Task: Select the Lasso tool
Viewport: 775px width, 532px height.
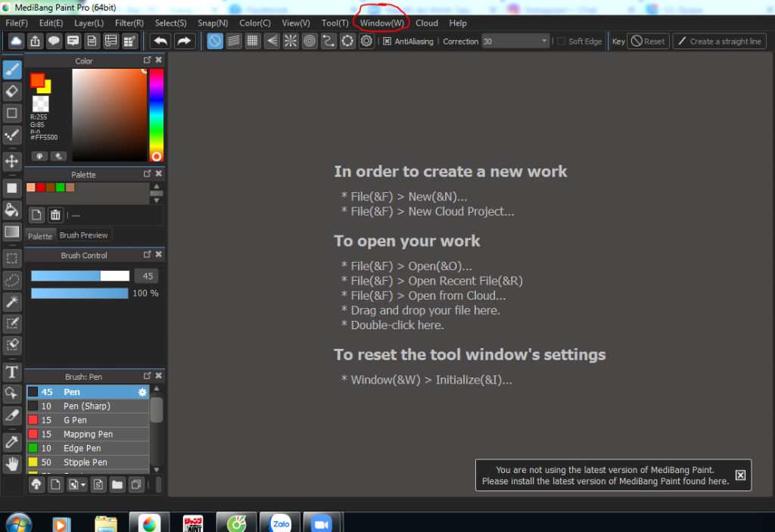Action: [12, 280]
